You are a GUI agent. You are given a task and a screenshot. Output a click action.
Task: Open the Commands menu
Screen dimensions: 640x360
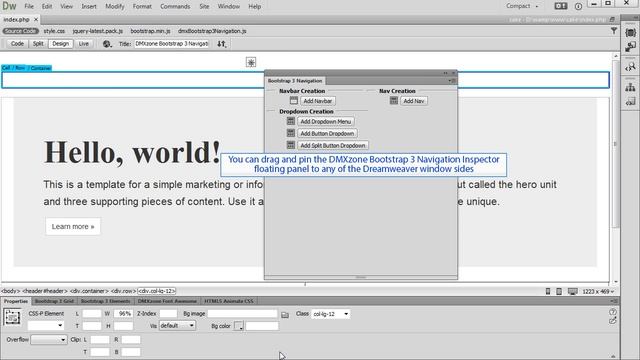pyautogui.click(x=175, y=6)
